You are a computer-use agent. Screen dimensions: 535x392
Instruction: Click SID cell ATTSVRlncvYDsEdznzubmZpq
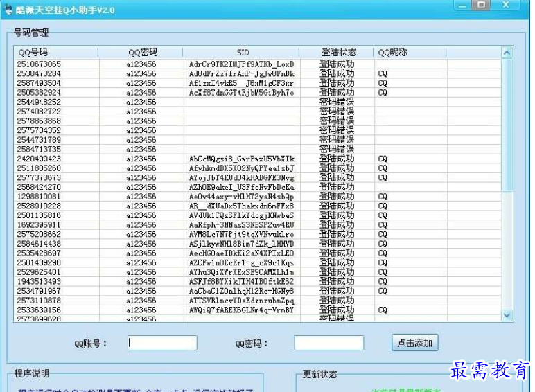click(x=242, y=301)
